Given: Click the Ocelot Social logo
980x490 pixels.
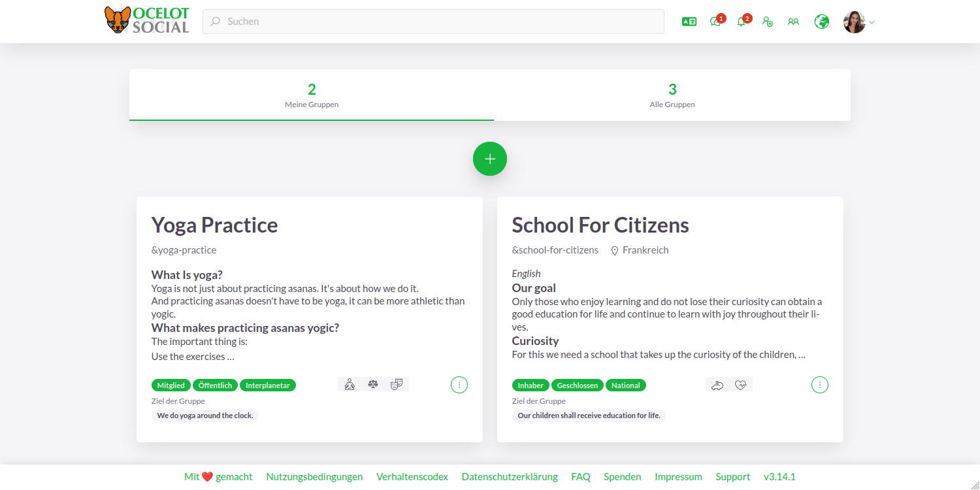Looking at the screenshot, I should tap(147, 21).
